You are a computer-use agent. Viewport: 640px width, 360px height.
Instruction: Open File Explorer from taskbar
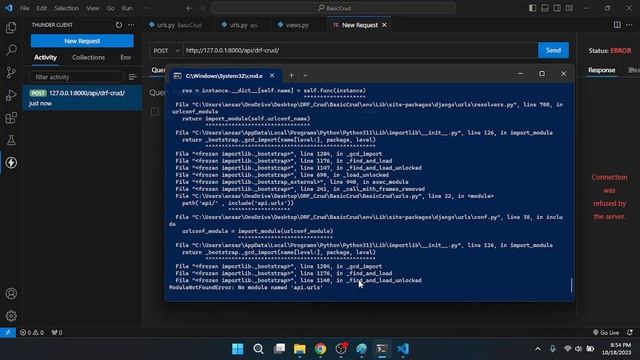click(x=300, y=349)
